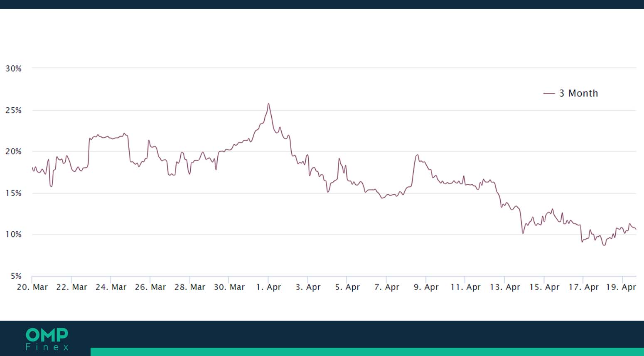Click the 28. Mar date label
644x356 pixels.
tap(190, 287)
